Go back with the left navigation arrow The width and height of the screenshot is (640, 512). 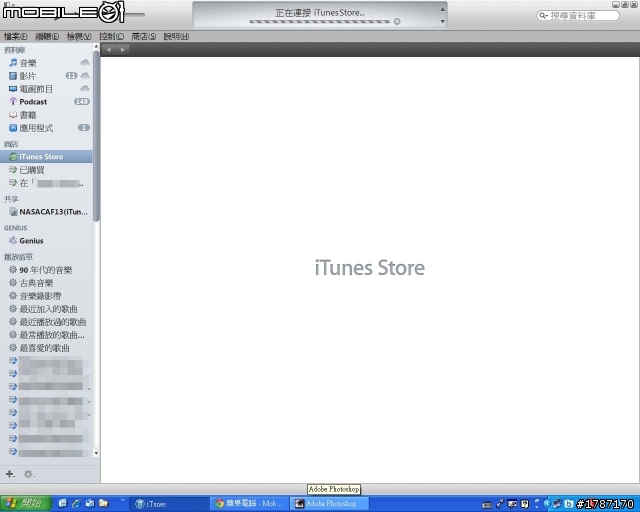109,49
